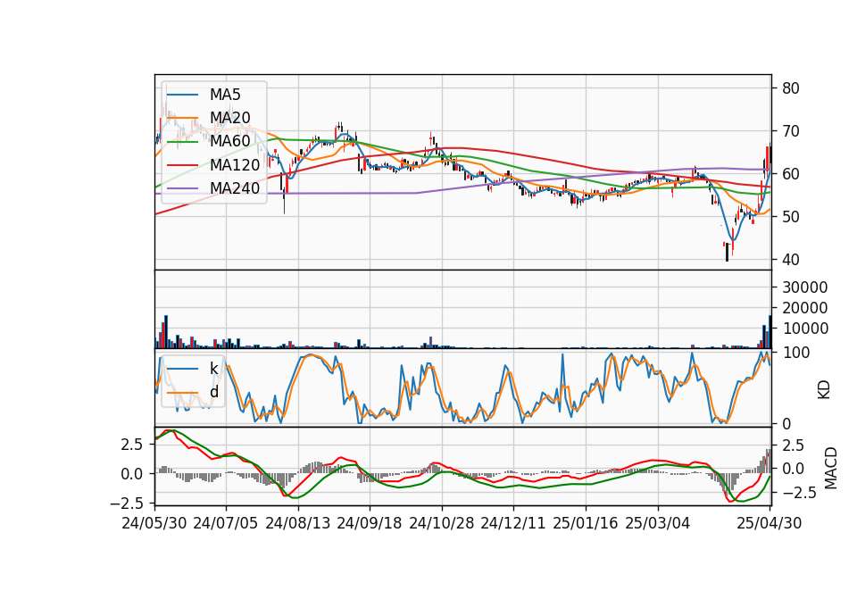Click the price axis value 60
The width and height of the screenshot is (857, 616).
pyautogui.click(x=790, y=174)
